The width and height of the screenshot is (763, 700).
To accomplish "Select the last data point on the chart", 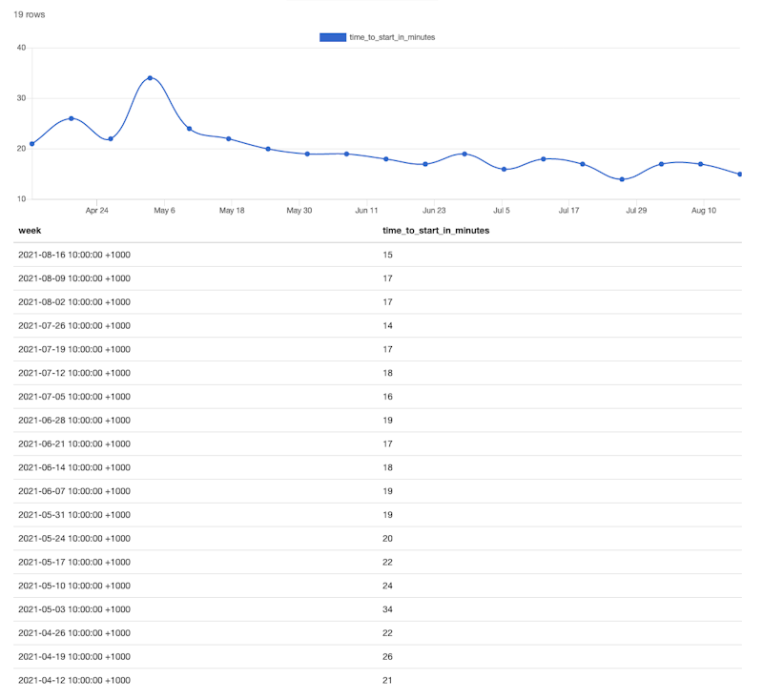I will (x=740, y=175).
